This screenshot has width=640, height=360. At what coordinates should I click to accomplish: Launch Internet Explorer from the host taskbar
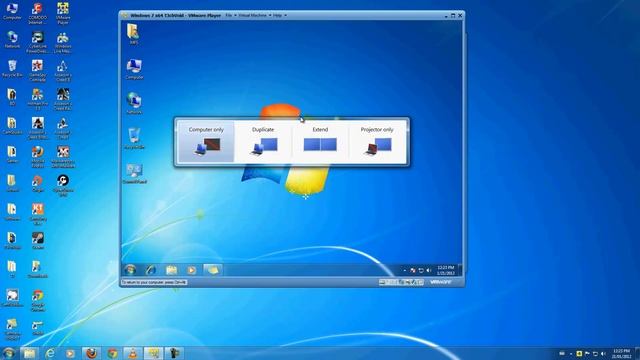click(50, 353)
